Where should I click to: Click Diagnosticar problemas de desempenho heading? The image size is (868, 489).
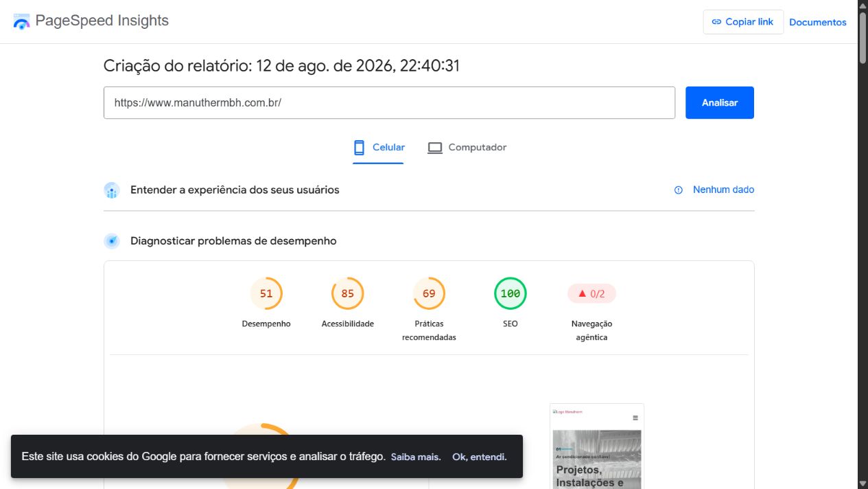click(233, 241)
